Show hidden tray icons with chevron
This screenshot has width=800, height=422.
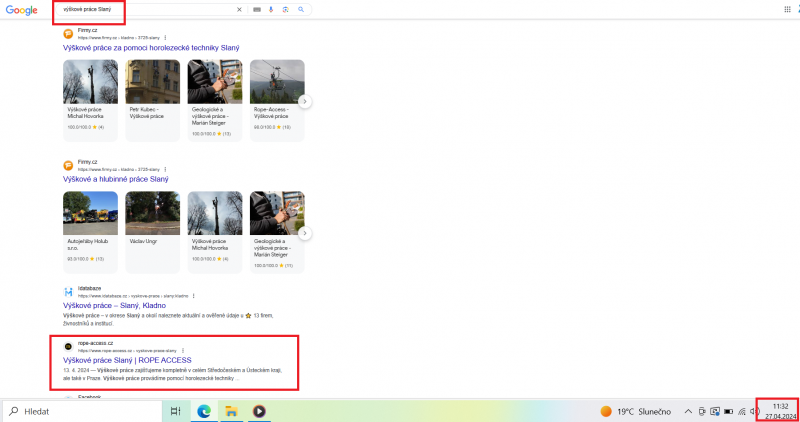pyautogui.click(x=688, y=411)
